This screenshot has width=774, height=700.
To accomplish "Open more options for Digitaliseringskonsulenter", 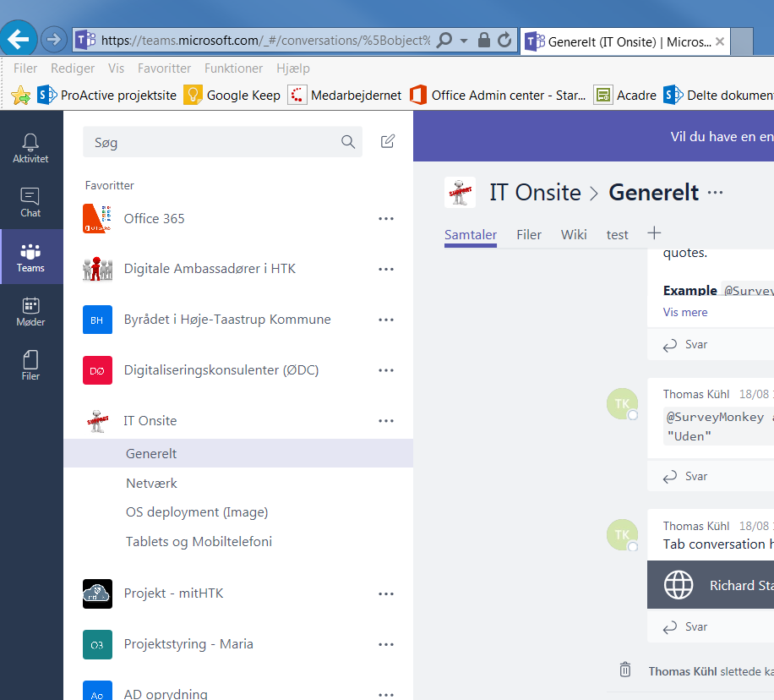I will [x=386, y=370].
